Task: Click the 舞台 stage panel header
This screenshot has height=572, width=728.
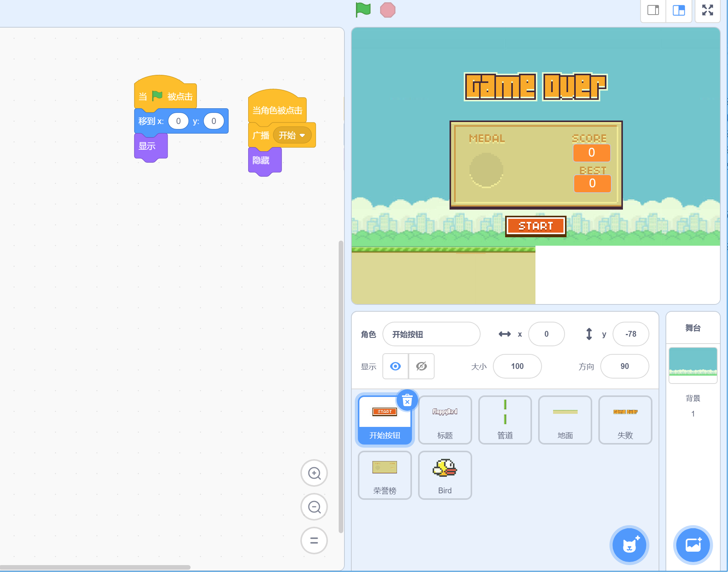Action: [693, 328]
